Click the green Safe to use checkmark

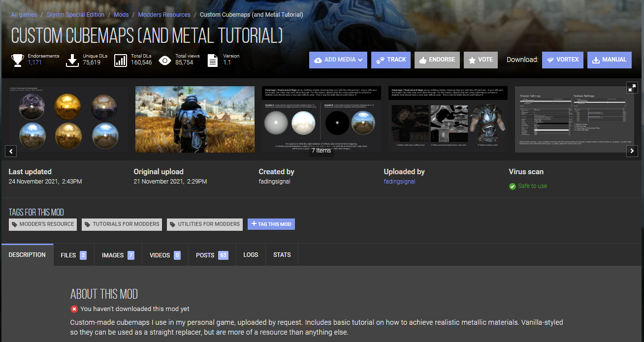pos(513,187)
